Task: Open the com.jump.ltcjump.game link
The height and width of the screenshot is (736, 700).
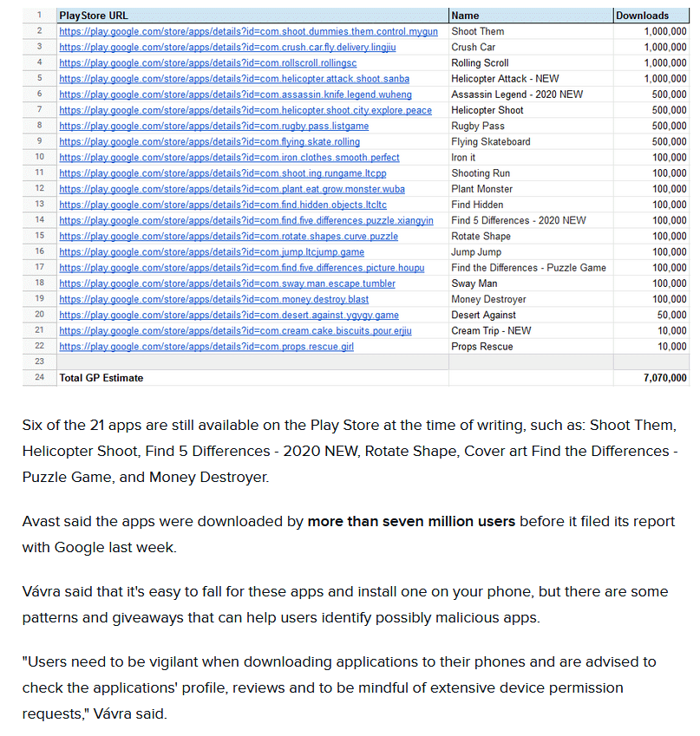Action: coord(212,252)
